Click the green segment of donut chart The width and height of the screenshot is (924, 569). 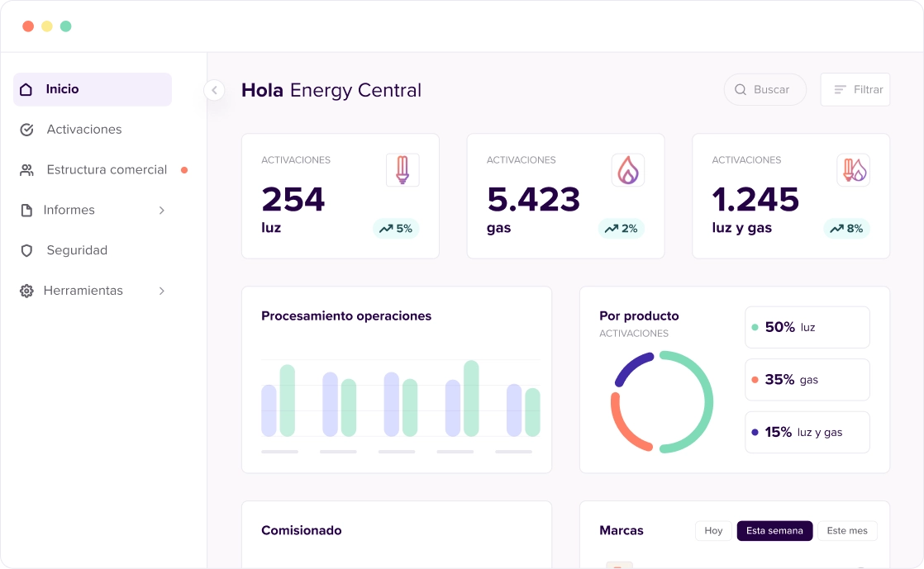tap(707, 401)
